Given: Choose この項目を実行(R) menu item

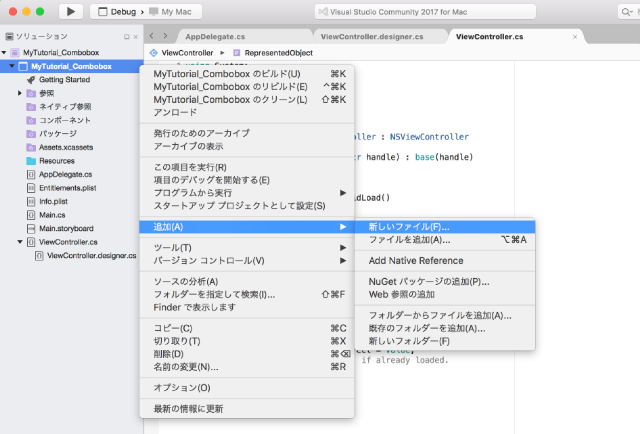Looking at the screenshot, I should [x=247, y=167].
